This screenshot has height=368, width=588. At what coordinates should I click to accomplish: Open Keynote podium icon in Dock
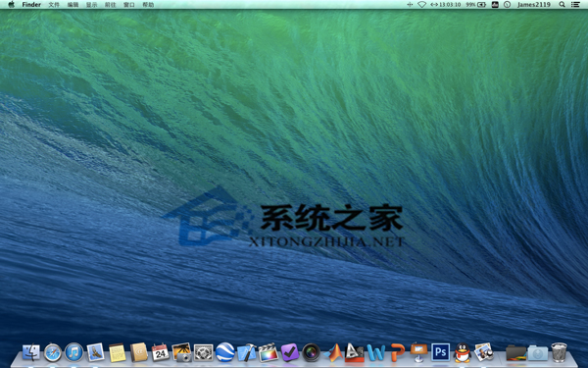(418, 352)
